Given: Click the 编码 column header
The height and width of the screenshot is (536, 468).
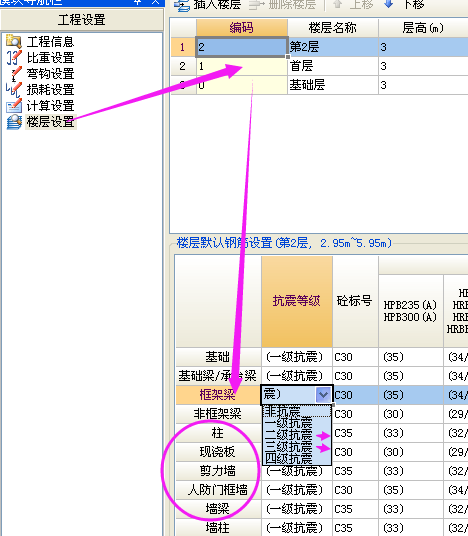Looking at the screenshot, I should click(242, 27).
